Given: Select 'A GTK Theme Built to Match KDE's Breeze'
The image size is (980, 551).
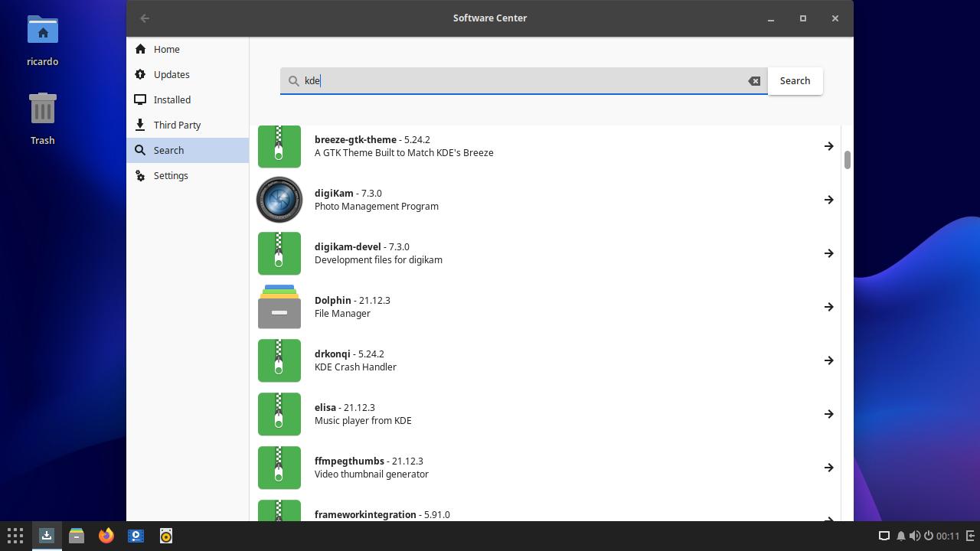Looking at the screenshot, I should tap(404, 153).
